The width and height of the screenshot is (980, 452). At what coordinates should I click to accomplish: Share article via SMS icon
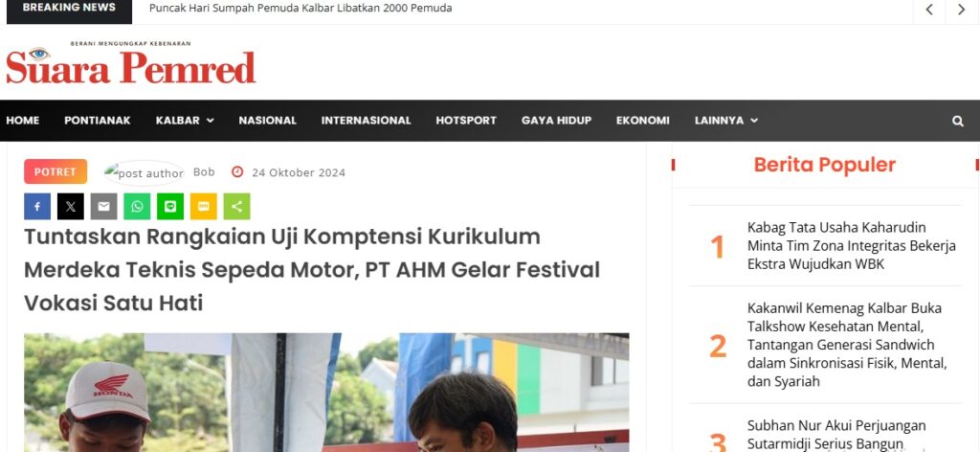tap(204, 206)
